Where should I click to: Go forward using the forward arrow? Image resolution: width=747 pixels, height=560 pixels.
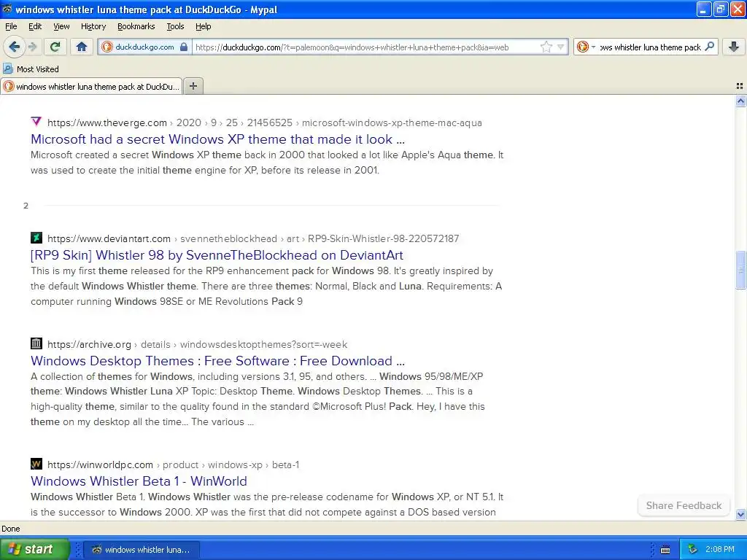pos(32,47)
